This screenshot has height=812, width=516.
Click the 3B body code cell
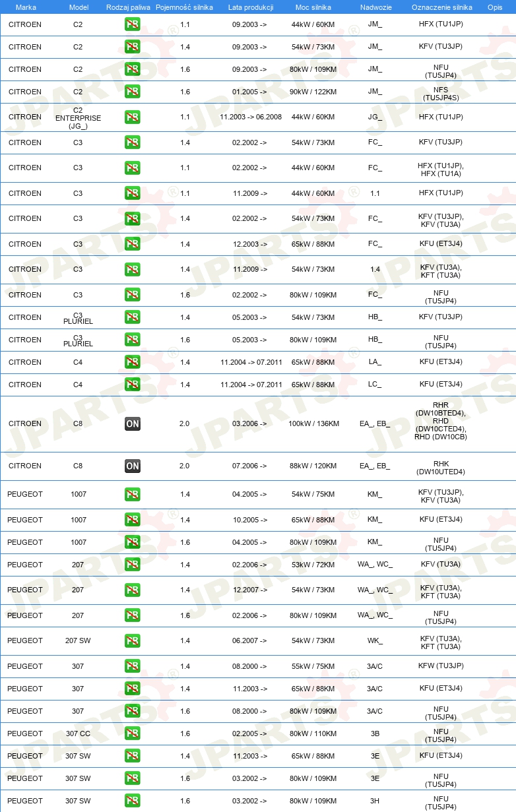pos(375,734)
